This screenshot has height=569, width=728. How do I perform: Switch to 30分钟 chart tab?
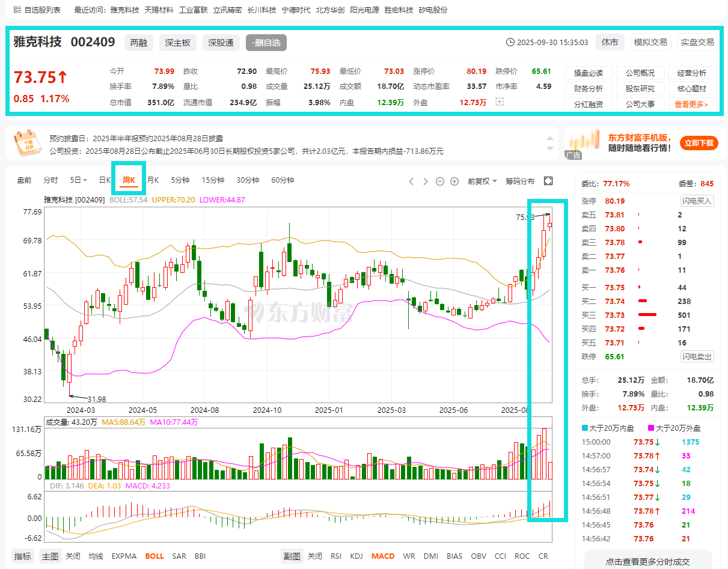coord(248,180)
